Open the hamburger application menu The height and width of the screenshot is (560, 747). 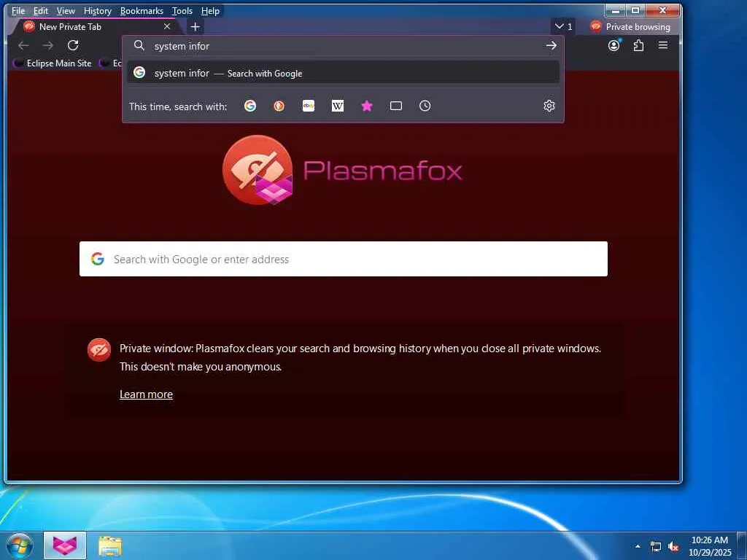[x=662, y=45]
